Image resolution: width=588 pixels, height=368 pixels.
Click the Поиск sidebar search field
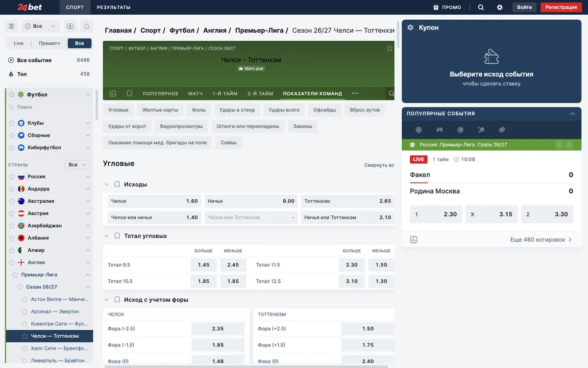[49, 107]
